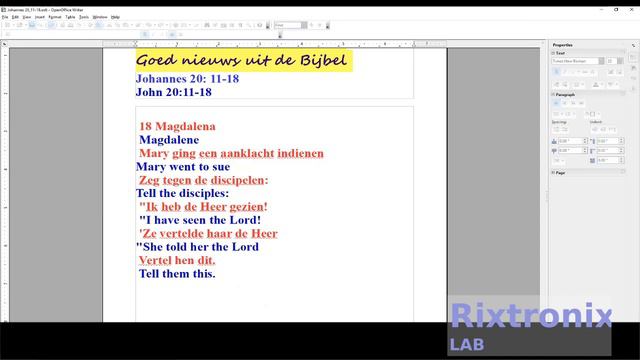Decrease paragraph spacing in the sidebar
This screenshot has height=360, width=640.
coord(565,130)
